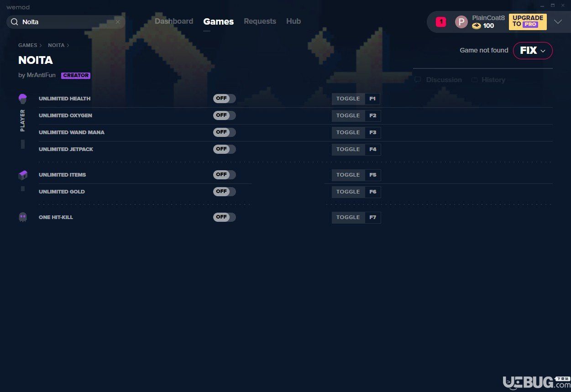Open the notifications badge showing 1
Viewport: 571px width, 392px height.
coord(441,21)
